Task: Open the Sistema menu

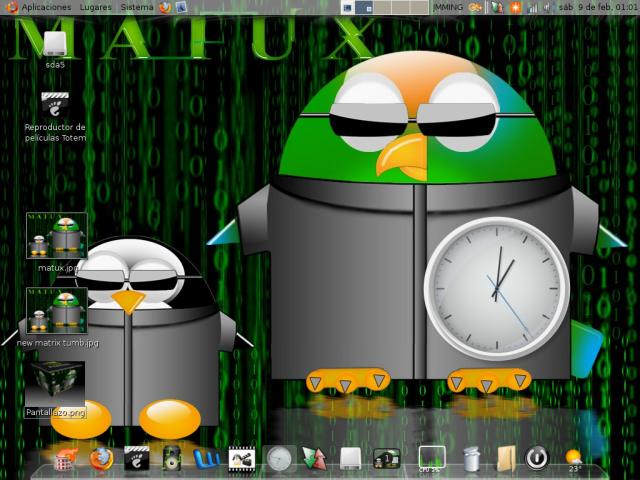Action: [137, 7]
